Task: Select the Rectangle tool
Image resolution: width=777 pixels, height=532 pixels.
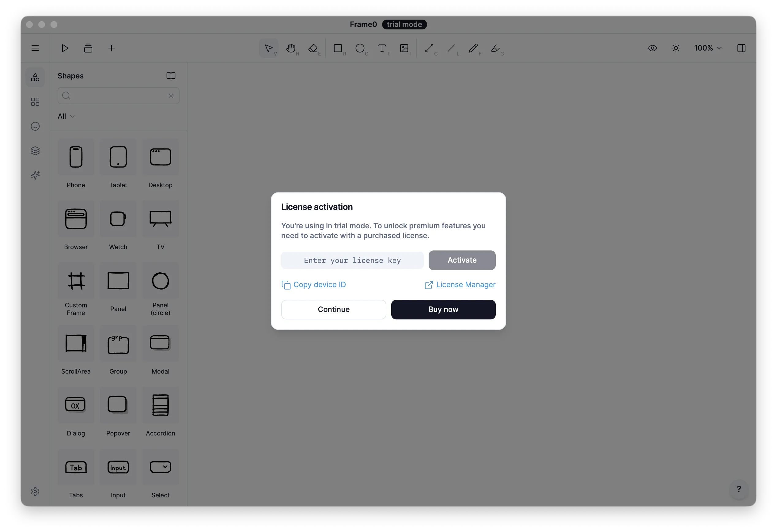Action: [x=338, y=48]
